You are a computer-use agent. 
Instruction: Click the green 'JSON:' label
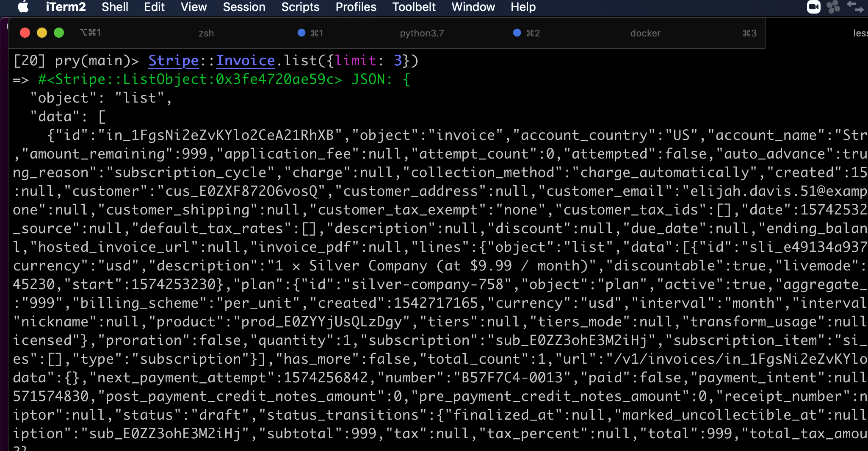click(372, 79)
